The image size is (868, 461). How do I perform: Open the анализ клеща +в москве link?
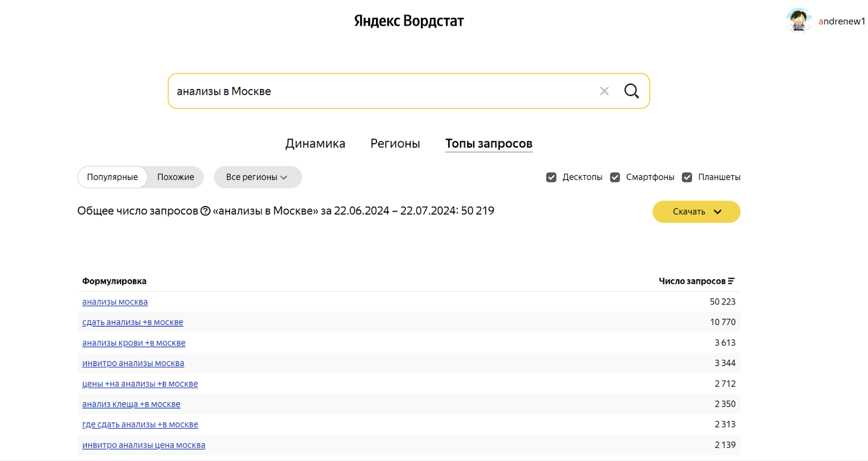point(131,404)
